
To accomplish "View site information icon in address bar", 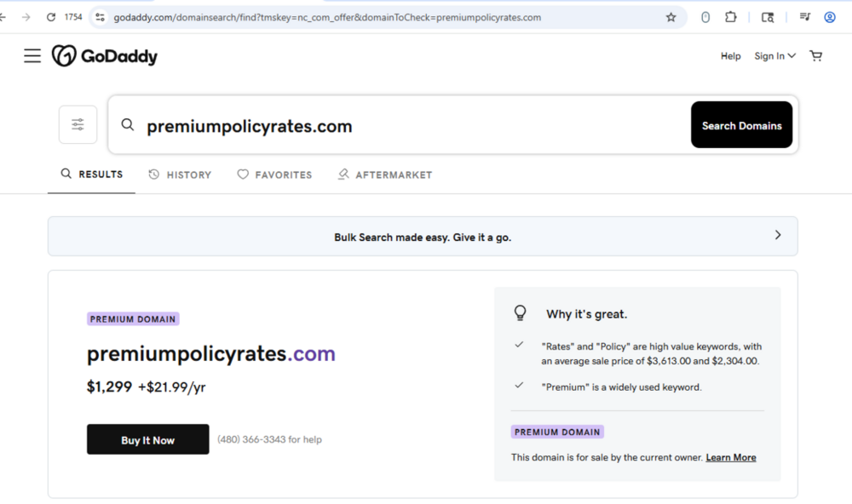I will tap(100, 17).
